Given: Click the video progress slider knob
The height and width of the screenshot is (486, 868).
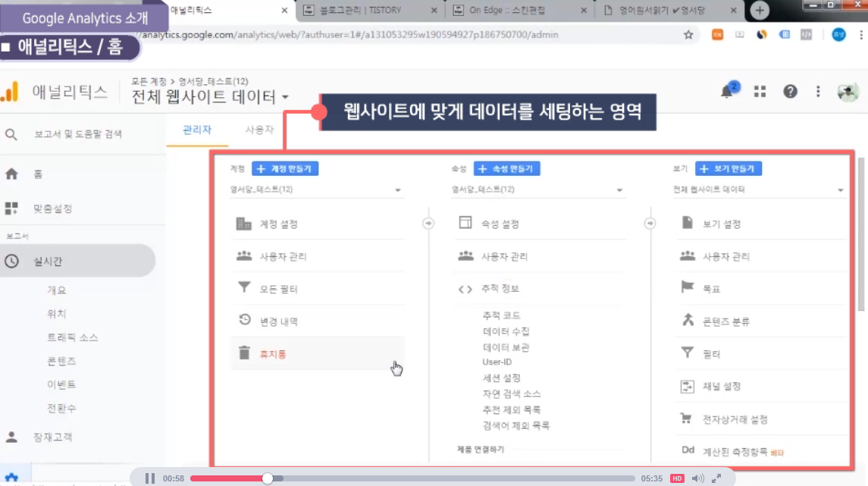Looking at the screenshot, I should pyautogui.click(x=268, y=478).
